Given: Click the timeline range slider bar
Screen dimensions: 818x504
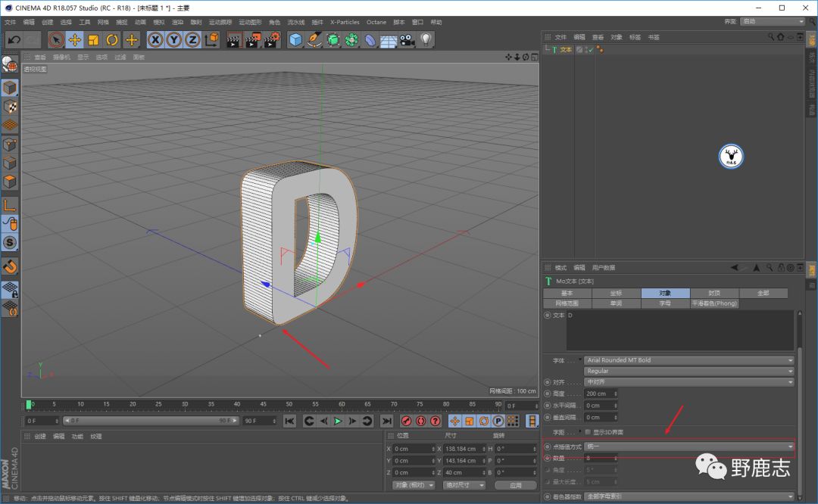Looking at the screenshot, I should point(151,421).
